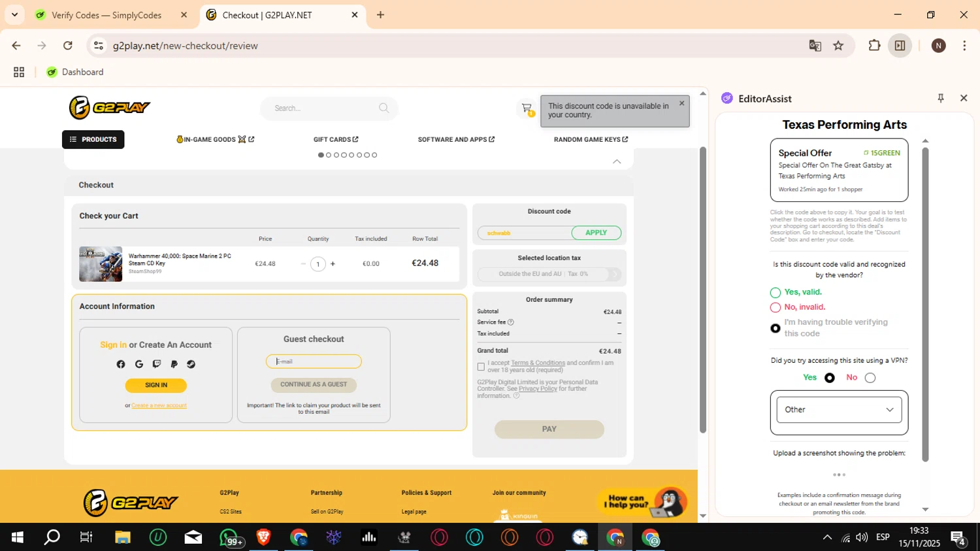Image resolution: width=980 pixels, height=551 pixels.
Task: Click CONTINUE AS A GUEST
Action: [314, 384]
